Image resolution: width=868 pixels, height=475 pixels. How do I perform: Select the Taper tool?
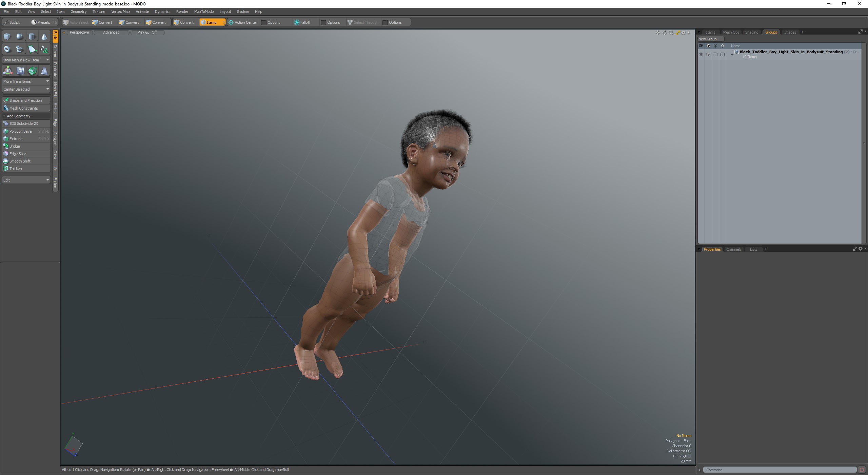[44, 71]
